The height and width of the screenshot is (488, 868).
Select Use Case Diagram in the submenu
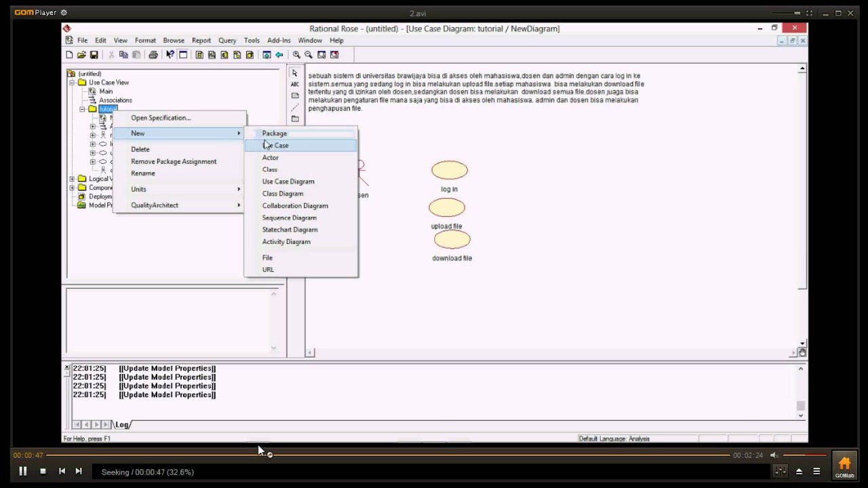pyautogui.click(x=300, y=182)
